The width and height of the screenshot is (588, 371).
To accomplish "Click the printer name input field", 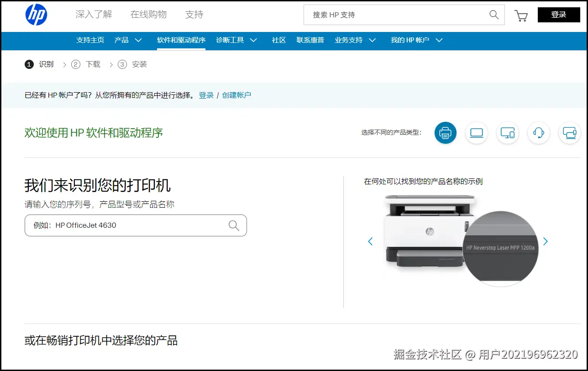I will pos(136,225).
